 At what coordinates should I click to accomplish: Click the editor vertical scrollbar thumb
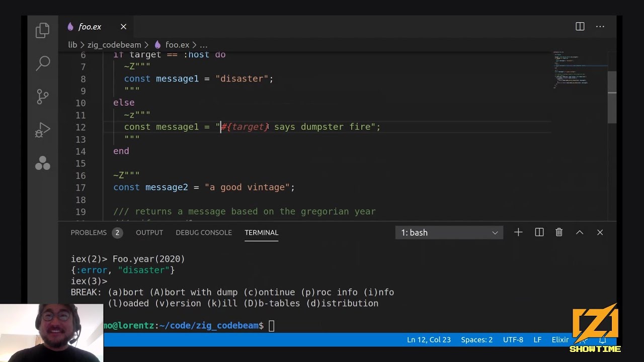pos(612,98)
